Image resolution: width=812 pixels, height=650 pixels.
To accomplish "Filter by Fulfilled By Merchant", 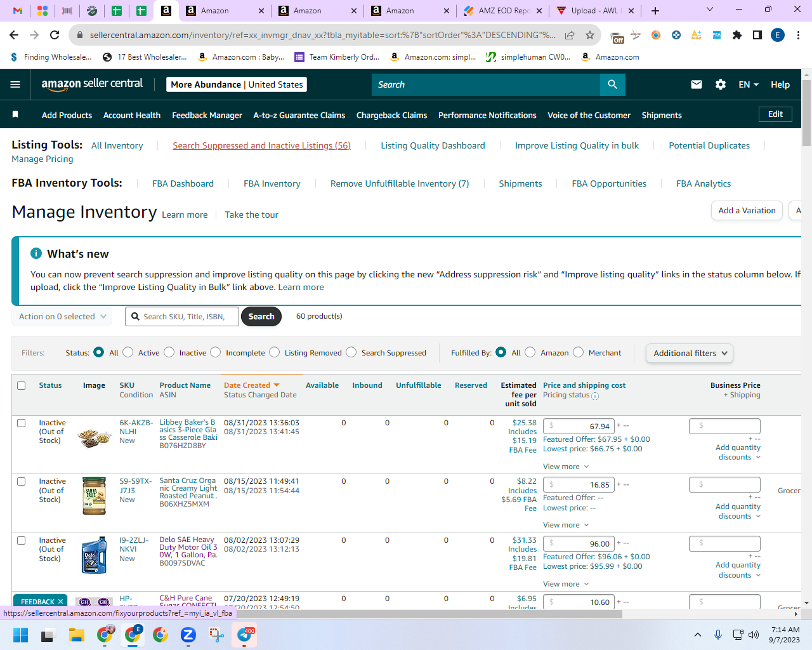I will click(x=579, y=352).
